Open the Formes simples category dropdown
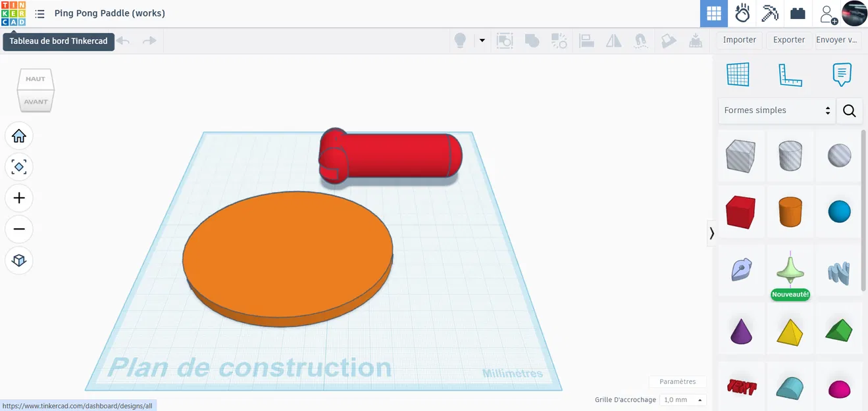This screenshot has height=411, width=868. point(777,110)
